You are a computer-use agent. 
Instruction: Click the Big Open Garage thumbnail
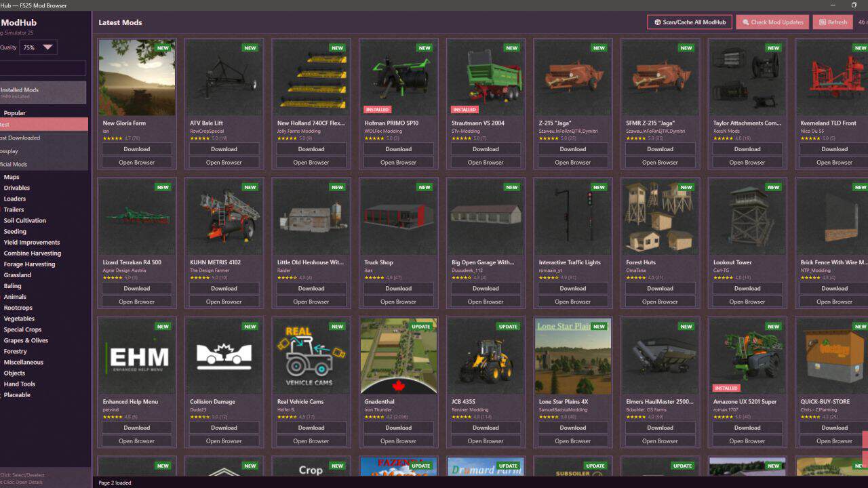(486, 217)
